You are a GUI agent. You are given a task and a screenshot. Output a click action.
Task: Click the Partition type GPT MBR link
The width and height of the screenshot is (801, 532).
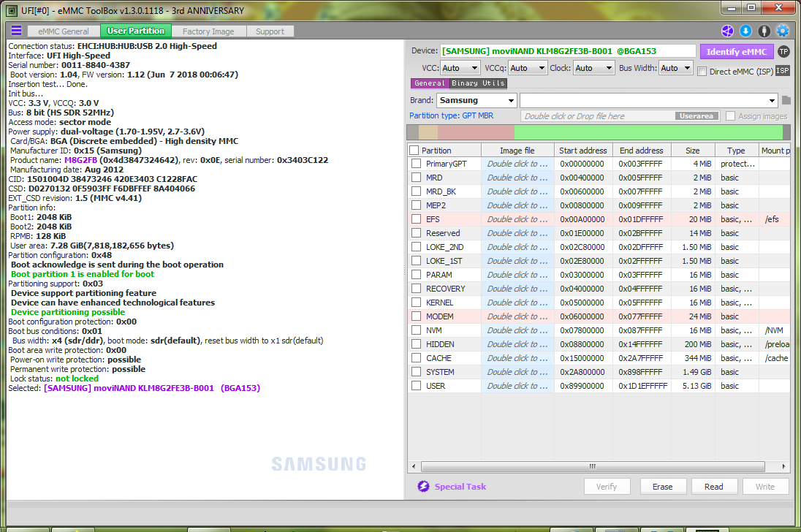451,116
